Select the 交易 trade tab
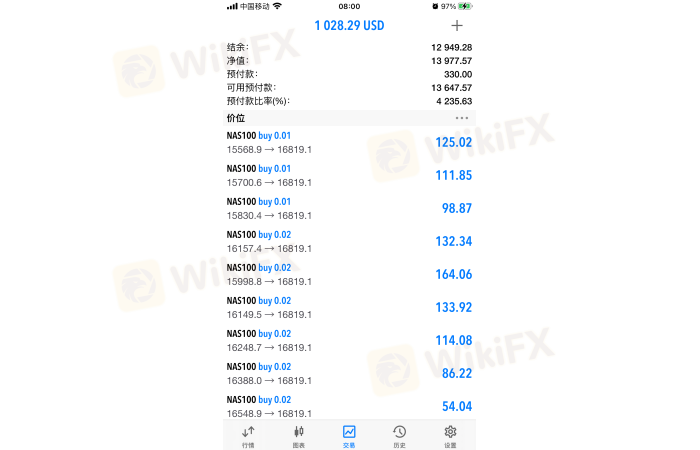This screenshot has width=700, height=450. [x=349, y=435]
